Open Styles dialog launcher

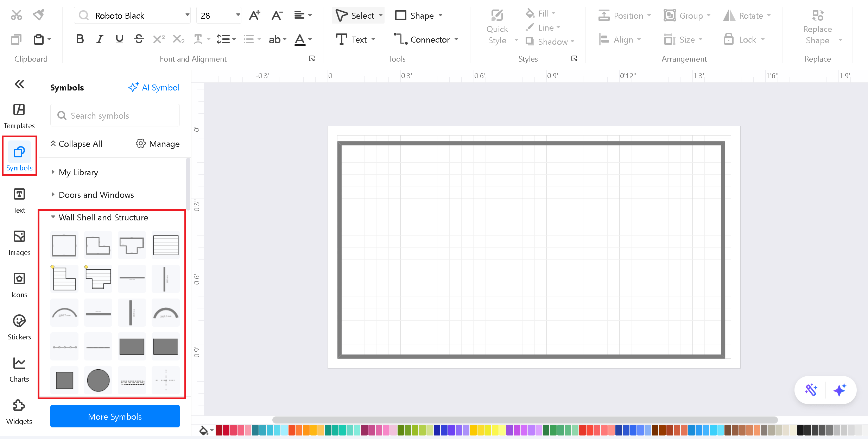click(574, 58)
